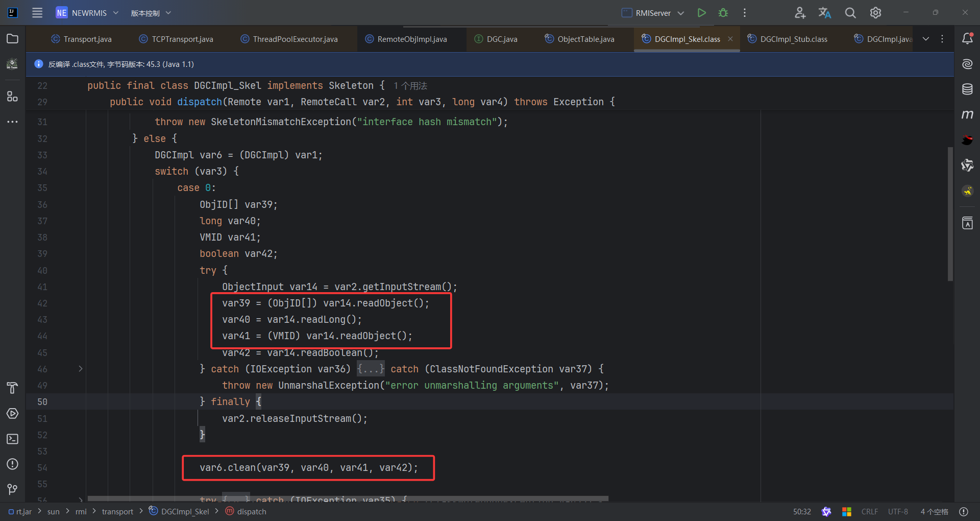This screenshot has width=980, height=521.
Task: Switch to the Transport.java tab
Action: (x=82, y=39)
